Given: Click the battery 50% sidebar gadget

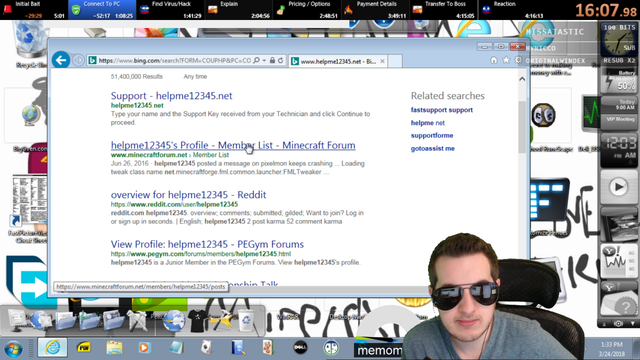Looking at the screenshot, I should coord(619,81).
